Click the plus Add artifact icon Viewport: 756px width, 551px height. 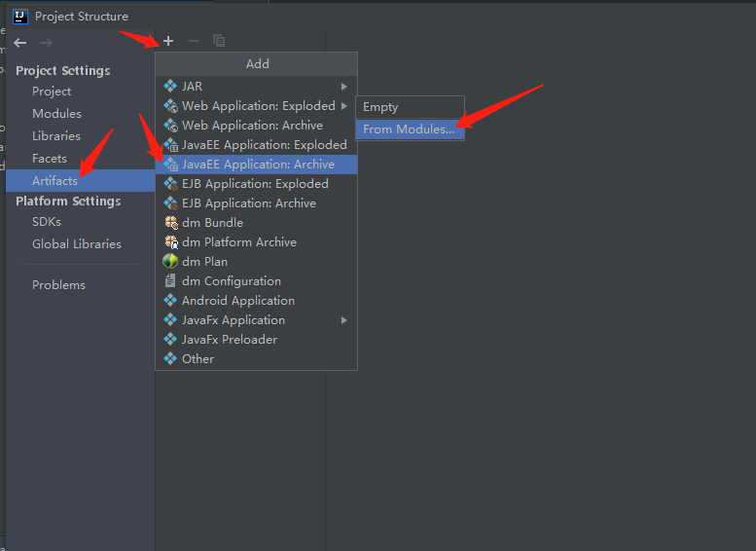pyautogui.click(x=168, y=41)
